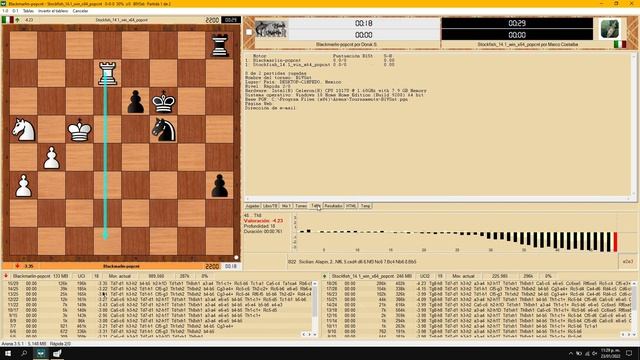
Task: Click the 1-0 menu item
Action: (x=5, y=11)
